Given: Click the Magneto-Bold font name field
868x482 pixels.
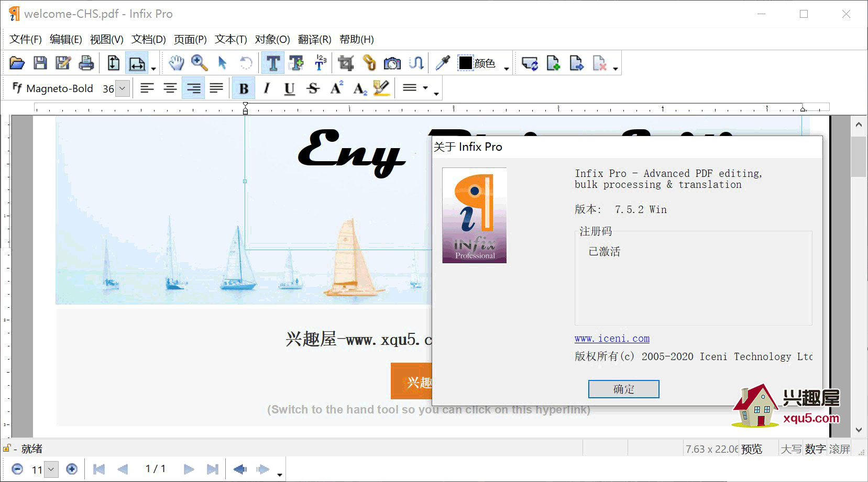Looking at the screenshot, I should pos(59,88).
